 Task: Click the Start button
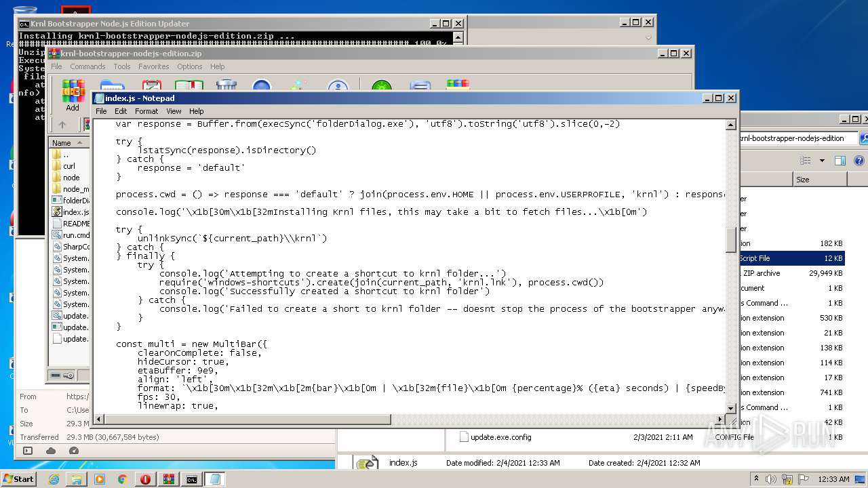point(19,479)
